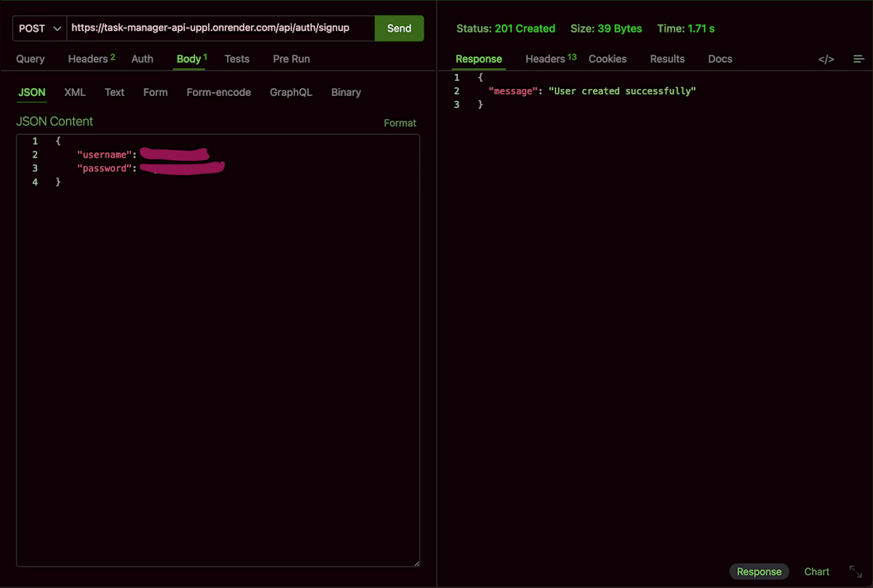Open the Pre Run tab
The width and height of the screenshot is (873, 588).
(291, 59)
